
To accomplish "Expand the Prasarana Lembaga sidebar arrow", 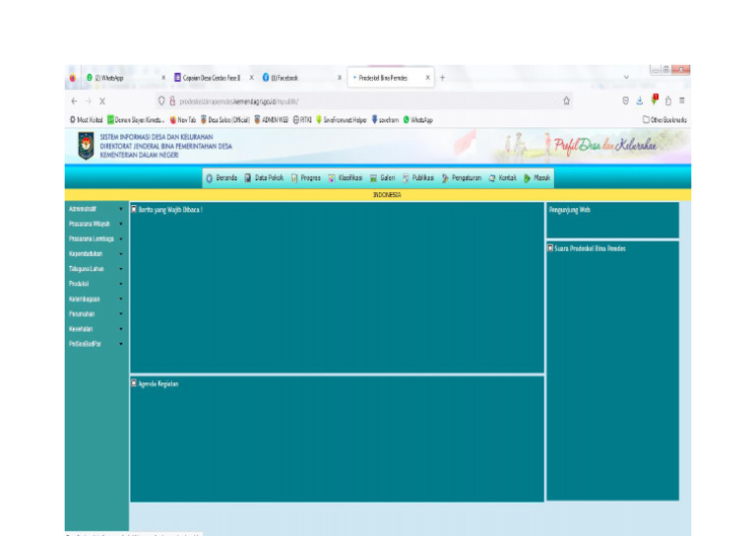I will coord(121,238).
